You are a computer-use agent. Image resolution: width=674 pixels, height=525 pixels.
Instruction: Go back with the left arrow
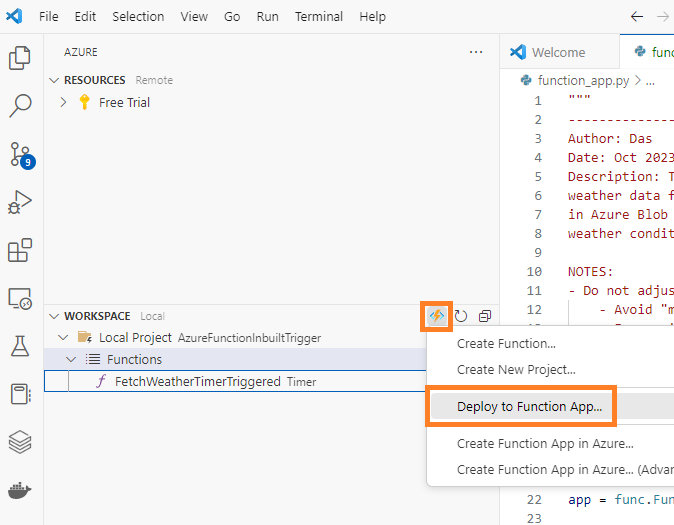[x=637, y=17]
